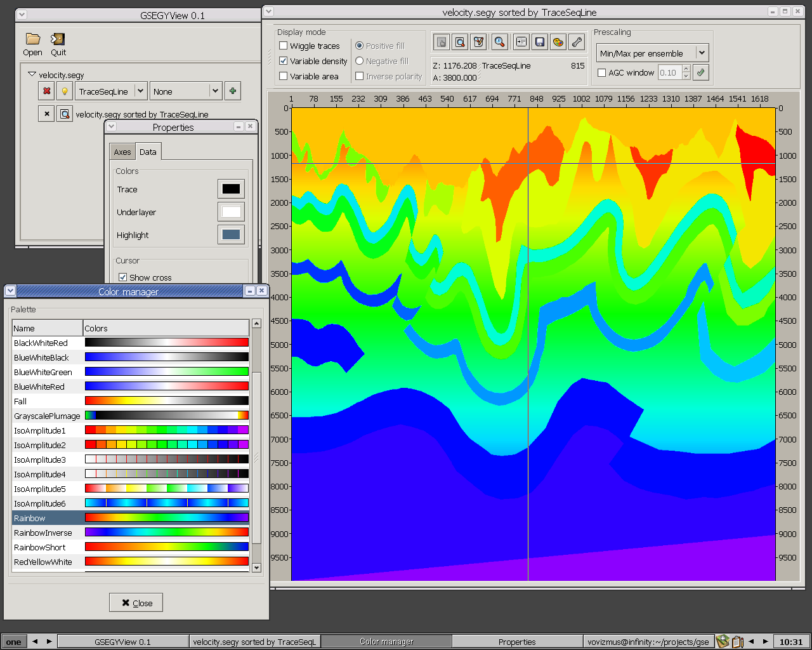
Task: Switch to the velocity.segy viewer in the taskbar
Action: pos(254,642)
